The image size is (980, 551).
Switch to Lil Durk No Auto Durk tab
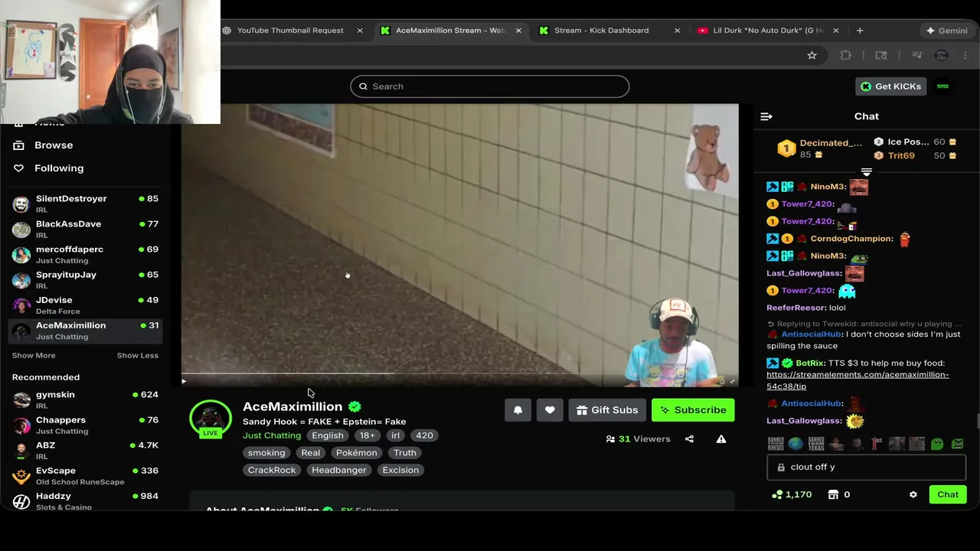click(x=768, y=31)
